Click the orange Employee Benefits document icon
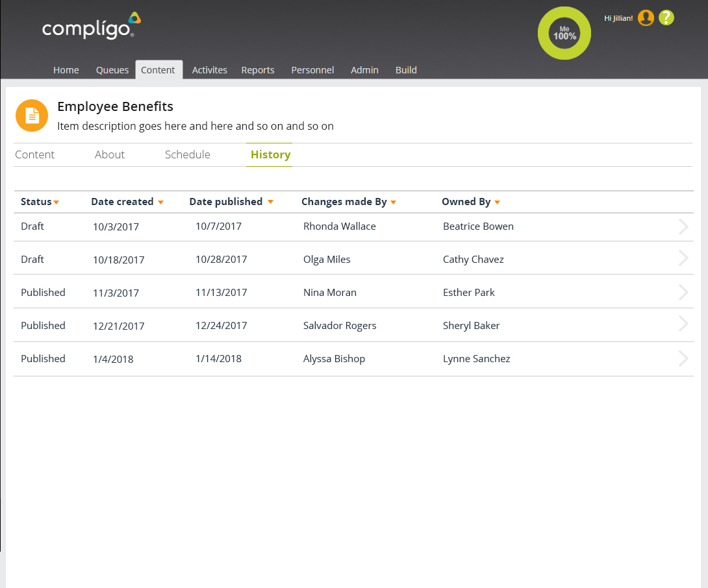Screen dimensions: 708x588 32,116
